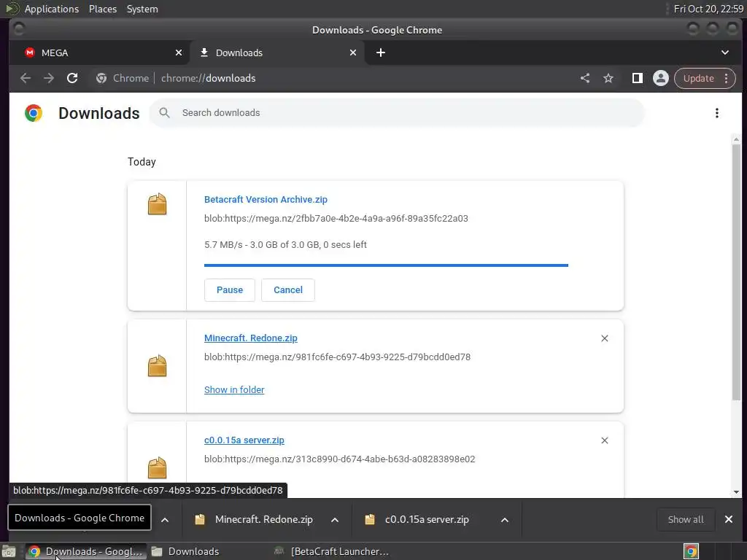The image size is (747, 560).
Task: Reload the downloads page
Action: 72,78
